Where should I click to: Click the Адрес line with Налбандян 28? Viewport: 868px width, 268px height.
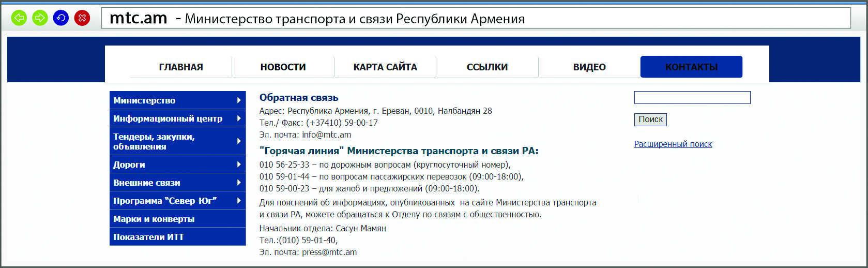pyautogui.click(x=376, y=111)
